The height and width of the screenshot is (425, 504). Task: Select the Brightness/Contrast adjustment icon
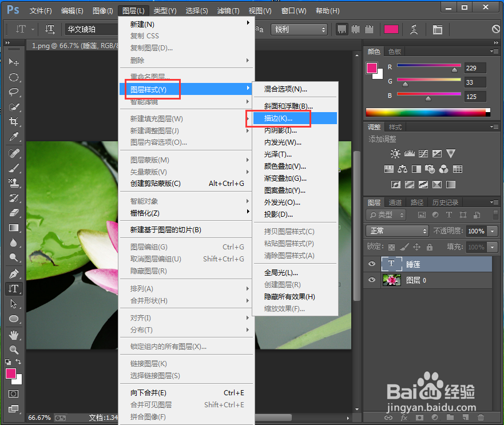(x=395, y=153)
